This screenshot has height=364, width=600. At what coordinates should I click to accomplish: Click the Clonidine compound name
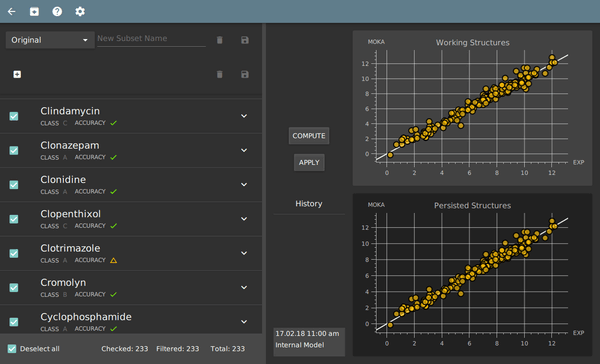(x=63, y=180)
